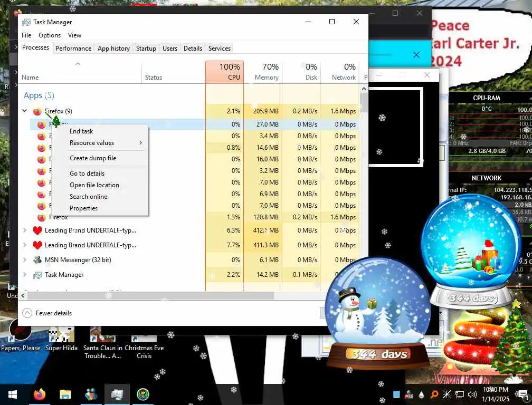Click the MSN Messenger process icon
Viewport: 532px width, 405px height.
point(37,260)
